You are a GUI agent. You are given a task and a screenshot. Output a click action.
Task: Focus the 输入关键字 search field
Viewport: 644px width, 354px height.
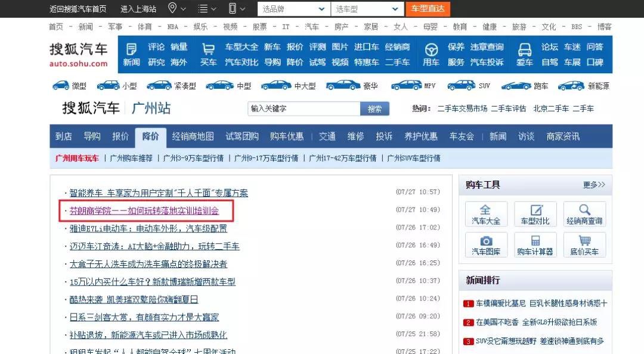point(304,109)
